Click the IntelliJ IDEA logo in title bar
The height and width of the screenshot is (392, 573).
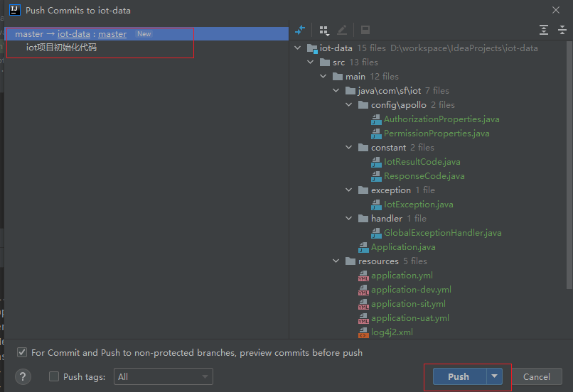pos(15,10)
